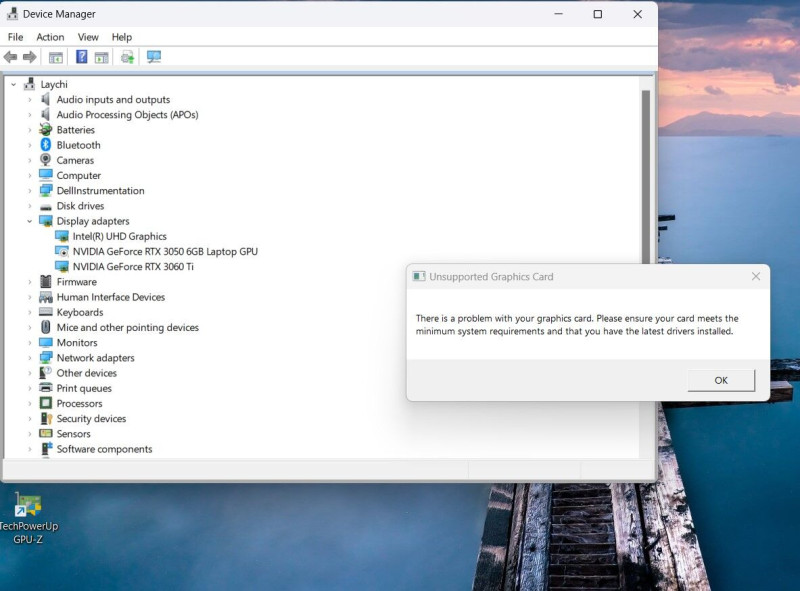
Task: Select the Batteries tree entry
Action: point(76,130)
